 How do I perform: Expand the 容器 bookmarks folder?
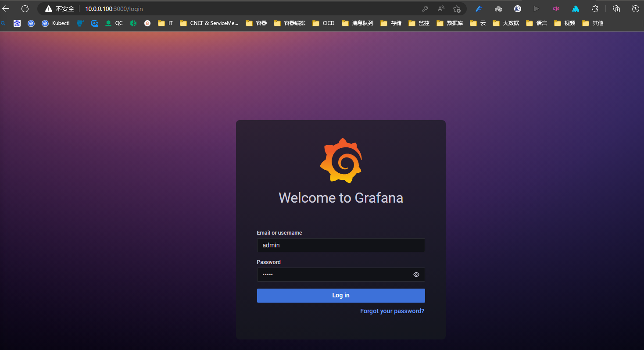pyautogui.click(x=256, y=23)
